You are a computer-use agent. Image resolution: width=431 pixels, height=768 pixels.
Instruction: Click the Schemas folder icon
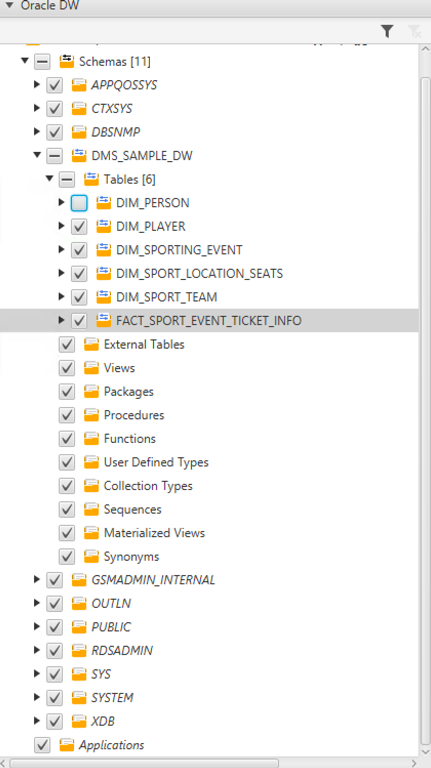click(67, 62)
